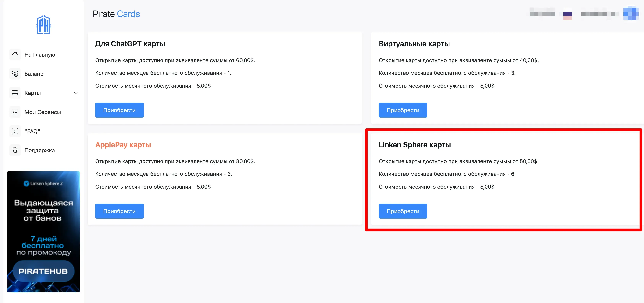Expand the Карты section chevron
The height and width of the screenshot is (303, 644).
pyautogui.click(x=75, y=93)
